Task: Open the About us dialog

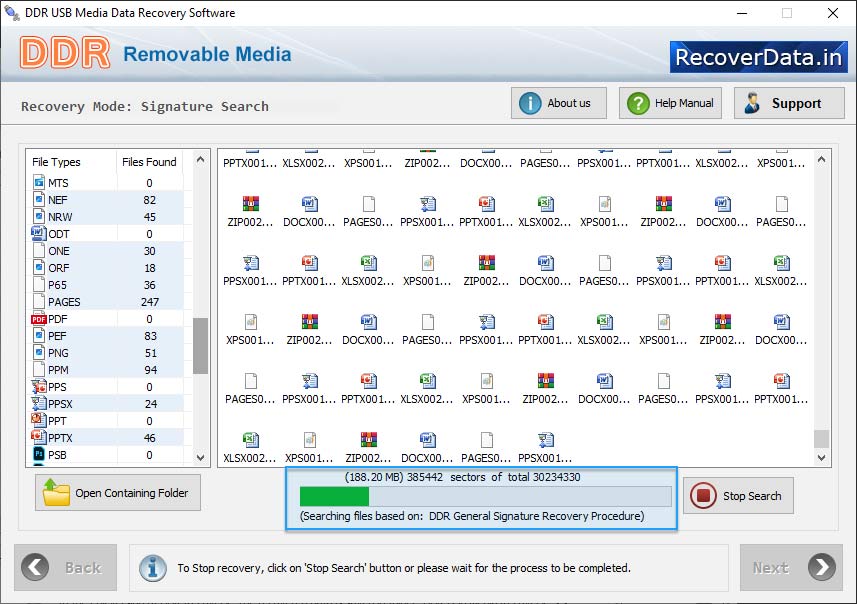Action: click(559, 103)
